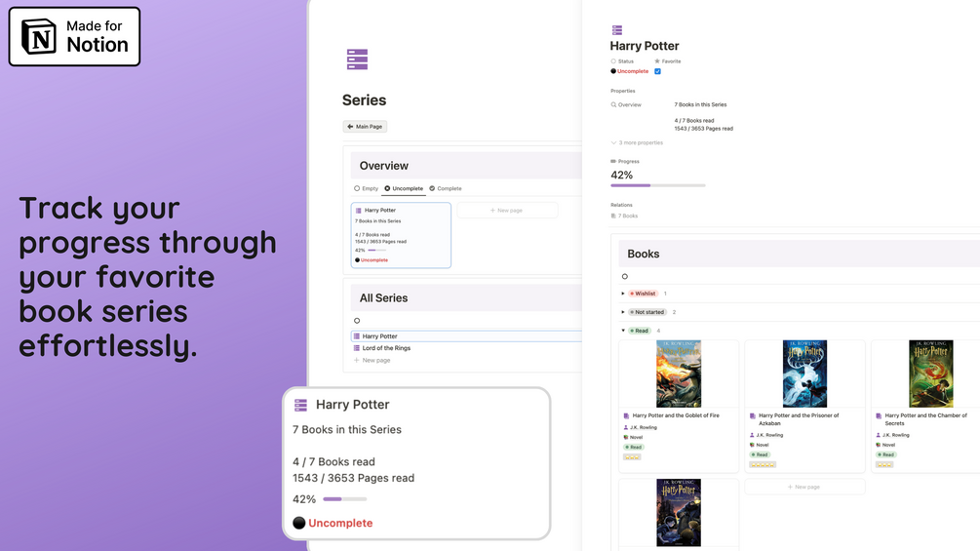
Task: Click star rating on Goblet of Fire card
Action: click(632, 457)
